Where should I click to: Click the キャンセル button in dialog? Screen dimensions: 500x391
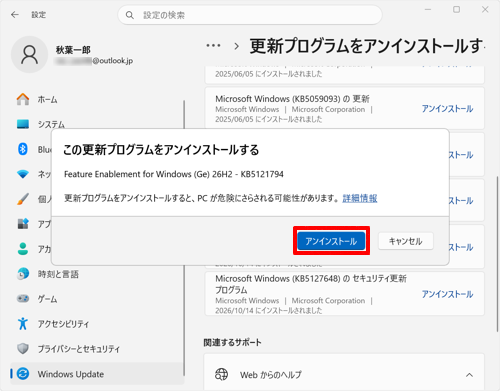click(406, 241)
